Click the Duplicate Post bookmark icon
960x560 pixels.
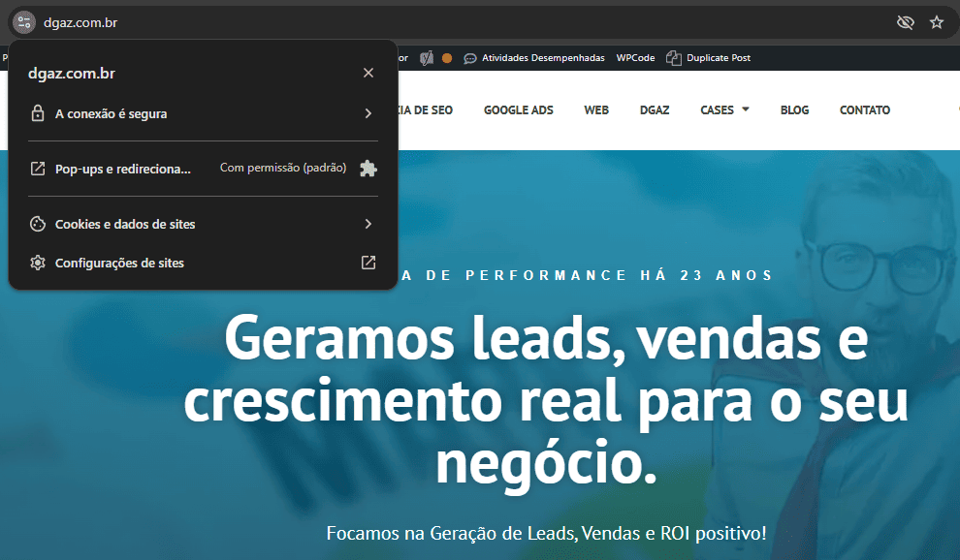click(672, 57)
